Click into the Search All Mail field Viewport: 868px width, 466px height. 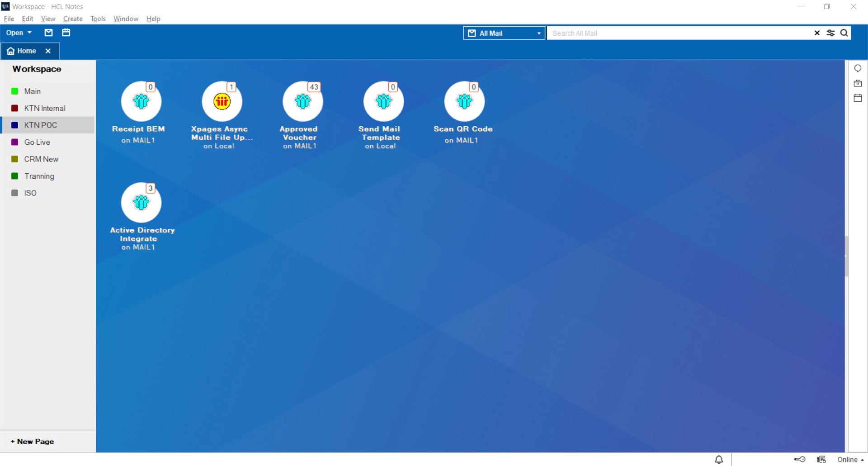coord(680,33)
